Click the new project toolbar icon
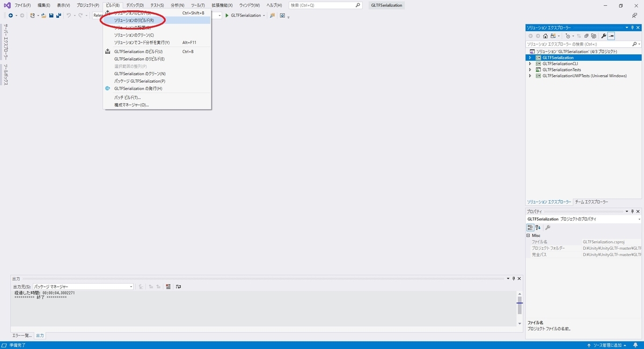 (33, 15)
